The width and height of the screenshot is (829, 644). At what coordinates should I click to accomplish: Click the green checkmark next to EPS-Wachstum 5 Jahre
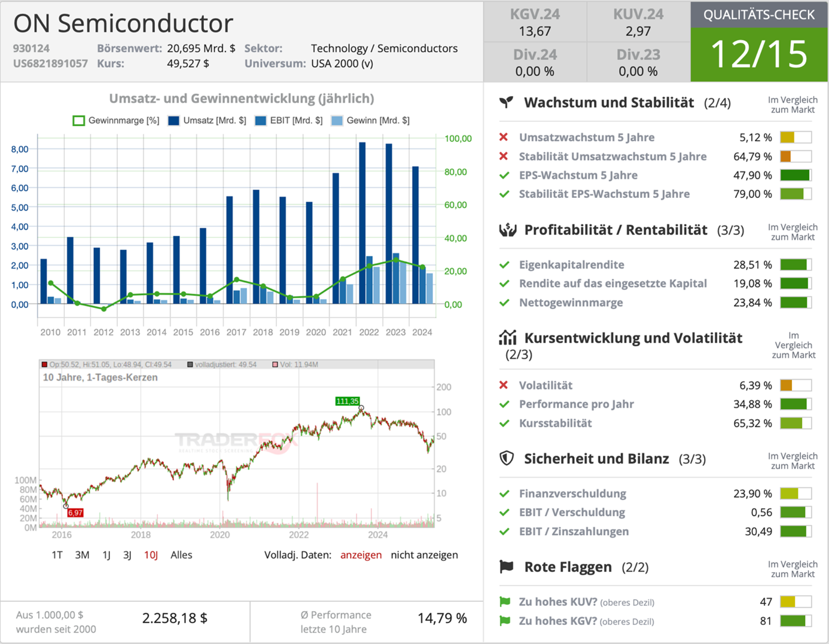[504, 175]
